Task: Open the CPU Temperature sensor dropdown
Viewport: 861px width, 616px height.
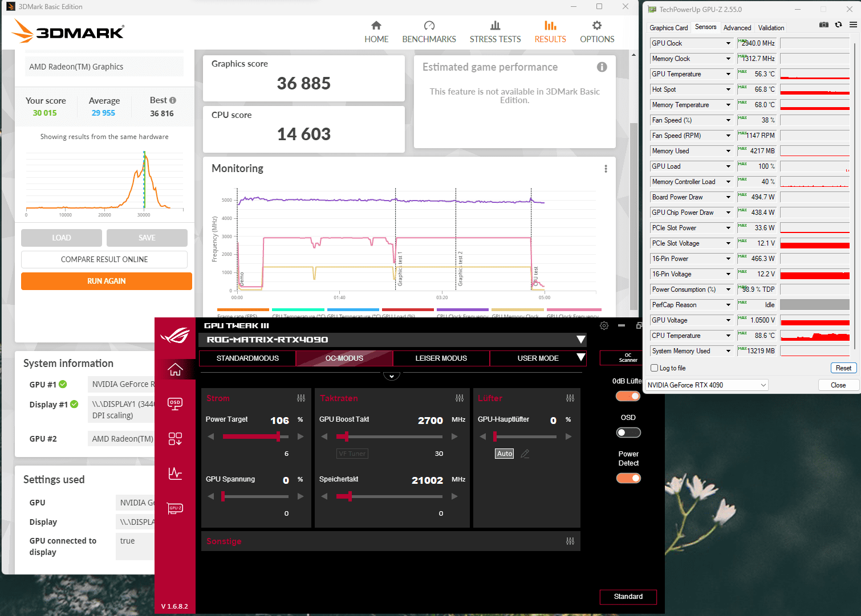Action: coord(728,336)
